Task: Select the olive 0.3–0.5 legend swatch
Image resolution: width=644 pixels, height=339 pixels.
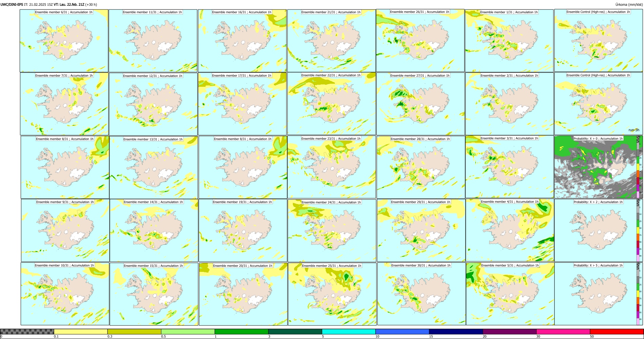Action: point(134,332)
